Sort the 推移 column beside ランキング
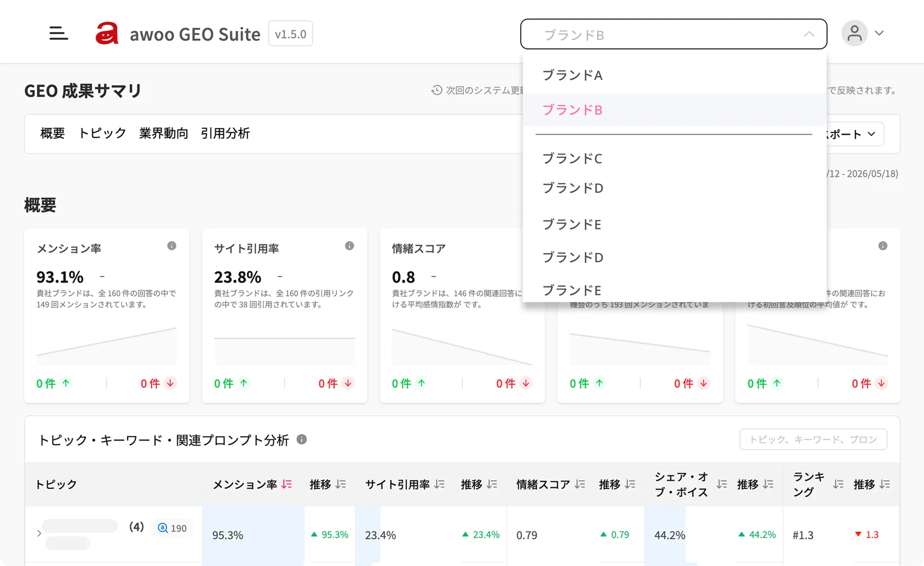Image resolution: width=924 pixels, height=566 pixels. coord(885,484)
